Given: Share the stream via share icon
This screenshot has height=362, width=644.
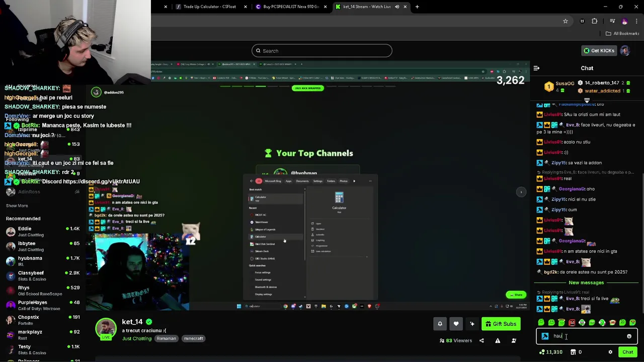Looking at the screenshot, I should pos(481,340).
